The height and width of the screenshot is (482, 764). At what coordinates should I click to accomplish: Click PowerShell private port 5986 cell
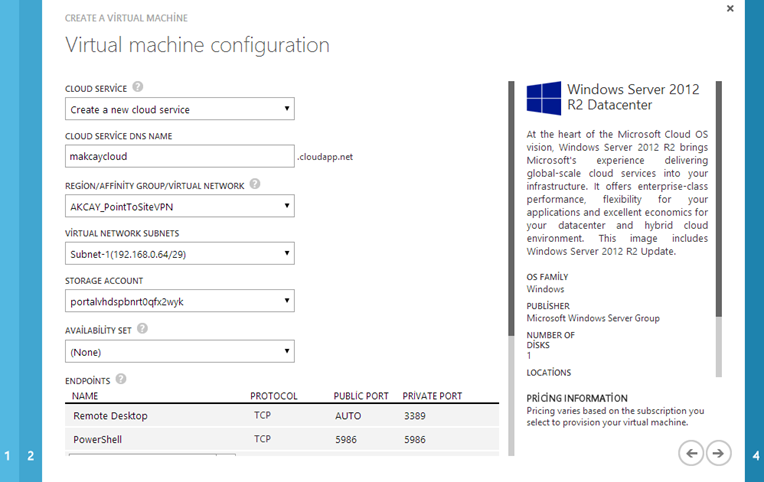click(415, 439)
